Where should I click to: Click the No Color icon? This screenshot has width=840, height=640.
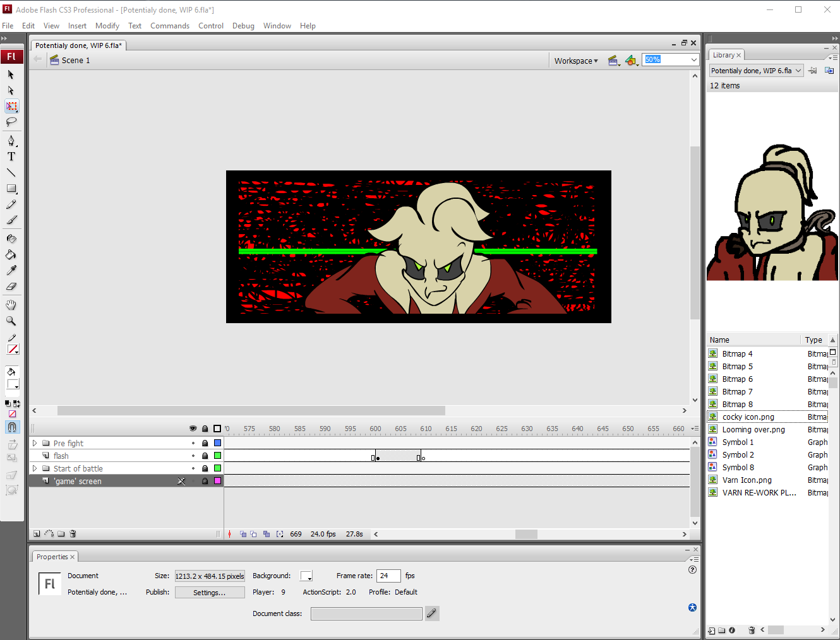click(x=12, y=414)
